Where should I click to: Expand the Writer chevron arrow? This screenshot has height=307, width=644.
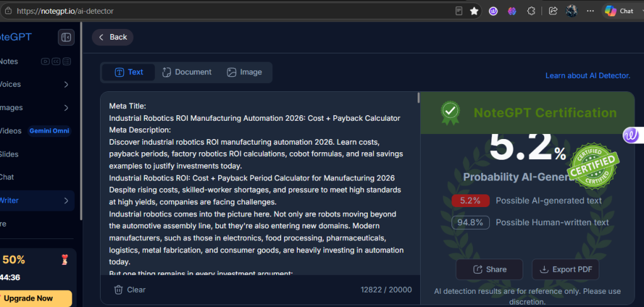coord(66,201)
